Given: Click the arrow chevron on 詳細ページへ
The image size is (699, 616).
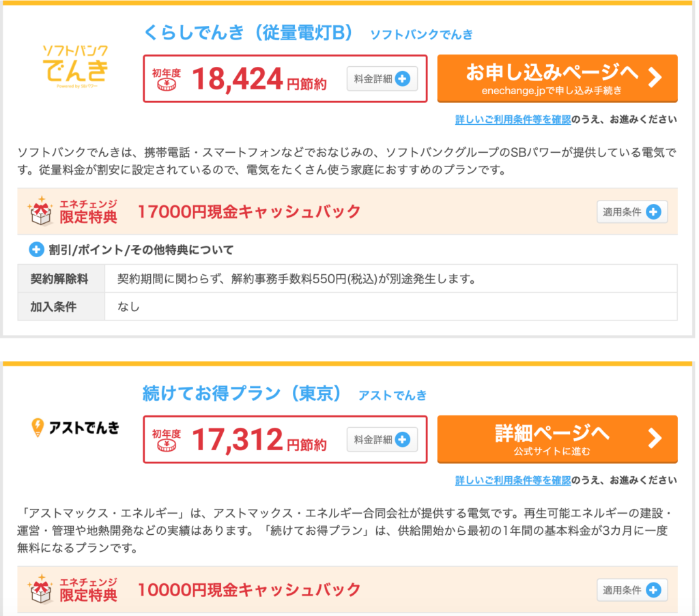Looking at the screenshot, I should click(655, 438).
